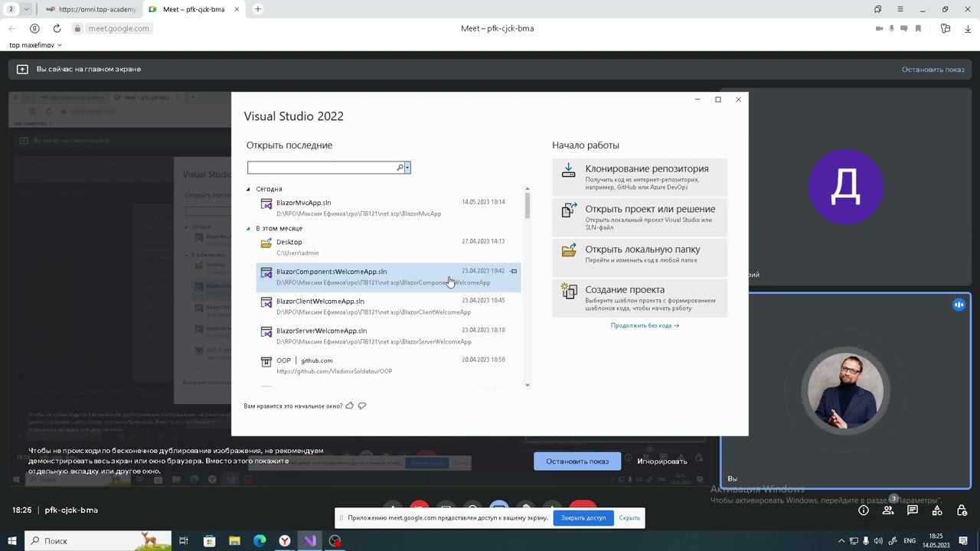The height and width of the screenshot is (551, 980).
Task: Switch to the omni.top-academy tab
Action: [x=90, y=9]
